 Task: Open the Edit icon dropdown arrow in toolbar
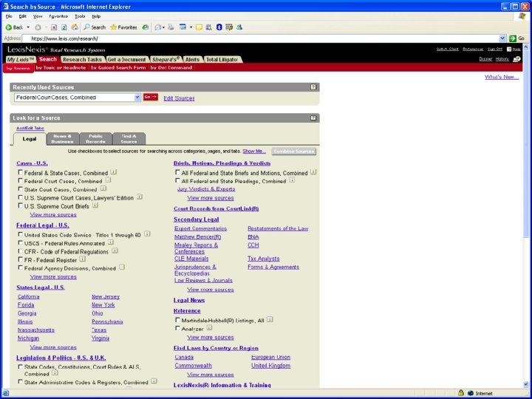click(191, 27)
